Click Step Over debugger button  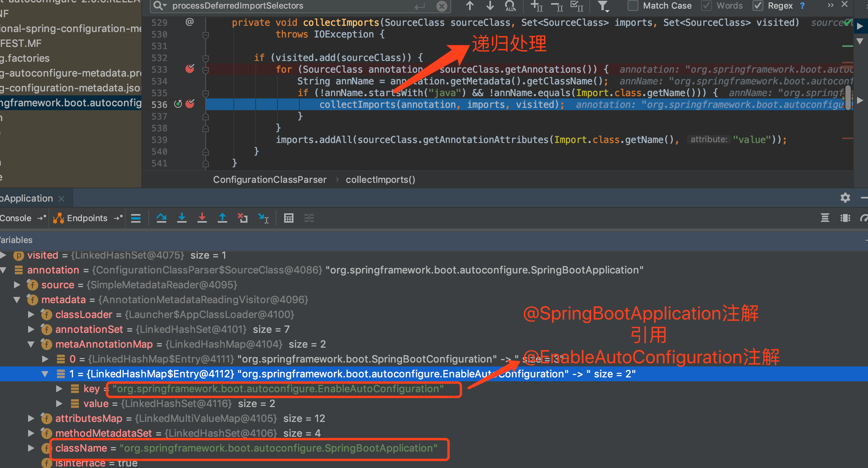tap(162, 218)
